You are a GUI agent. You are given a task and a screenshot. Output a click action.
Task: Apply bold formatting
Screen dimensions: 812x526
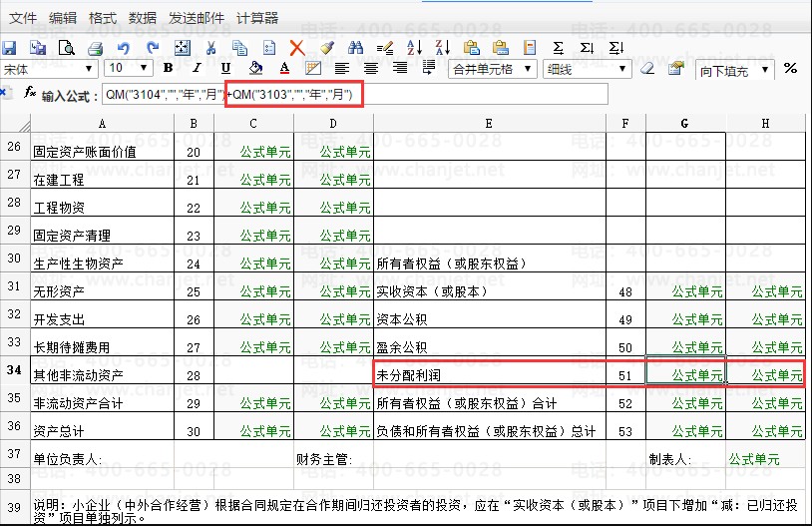click(168, 68)
